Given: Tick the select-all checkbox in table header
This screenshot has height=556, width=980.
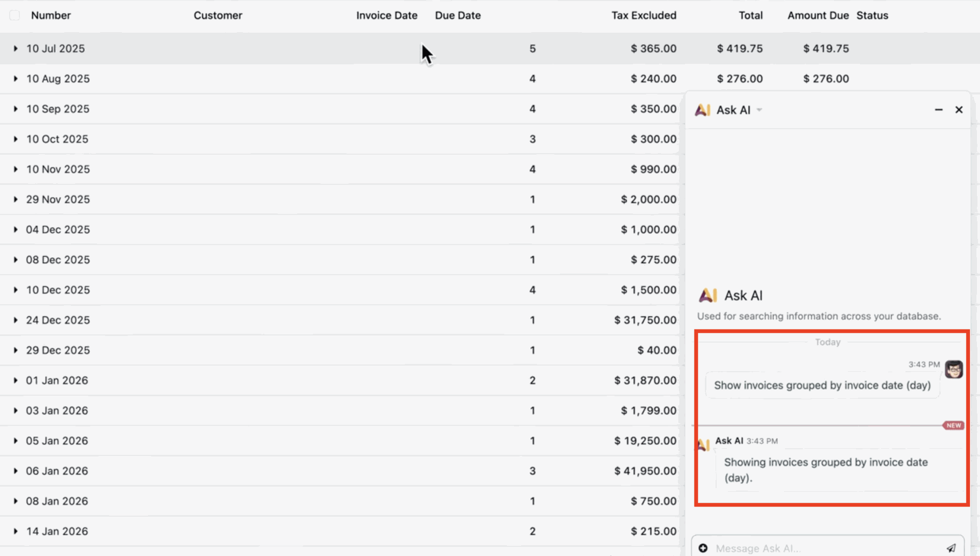Looking at the screenshot, I should pos(15,15).
